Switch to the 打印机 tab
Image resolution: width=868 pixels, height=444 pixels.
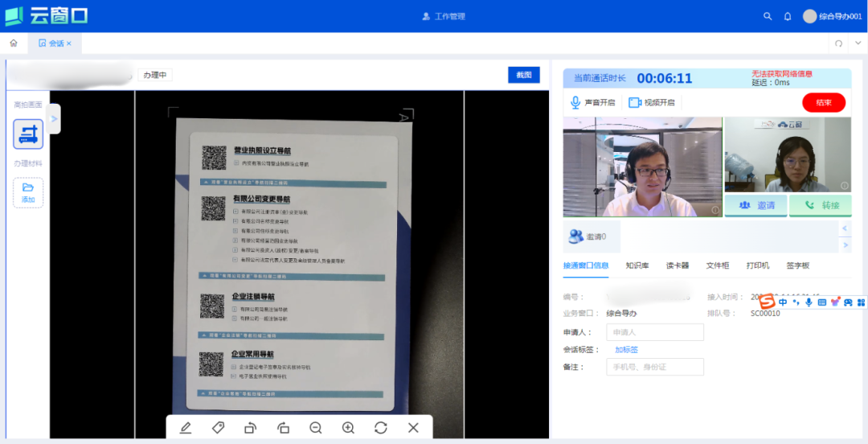(758, 265)
